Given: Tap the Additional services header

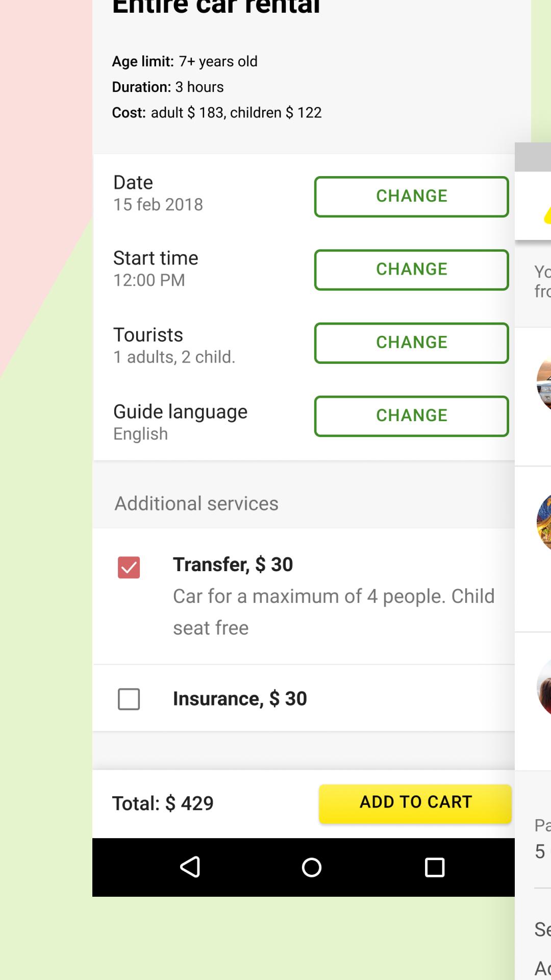Looking at the screenshot, I should pos(196,504).
